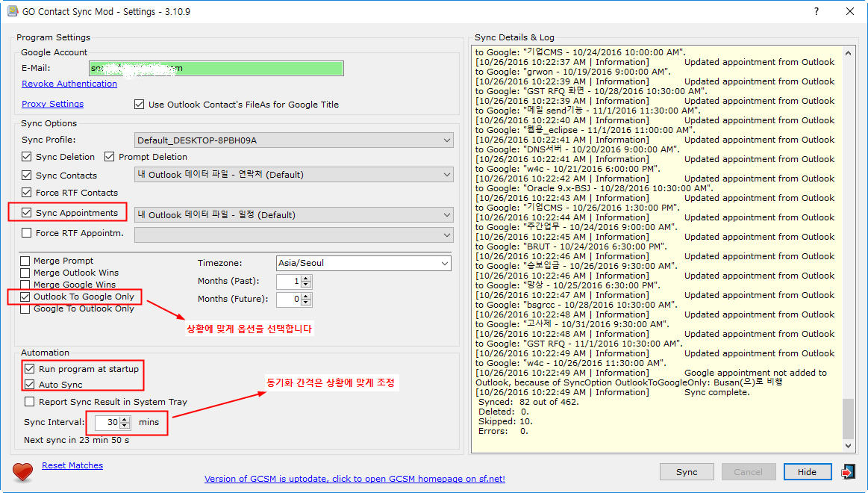Click the red heart donate icon
This screenshot has width=868, height=493.
coord(22,473)
